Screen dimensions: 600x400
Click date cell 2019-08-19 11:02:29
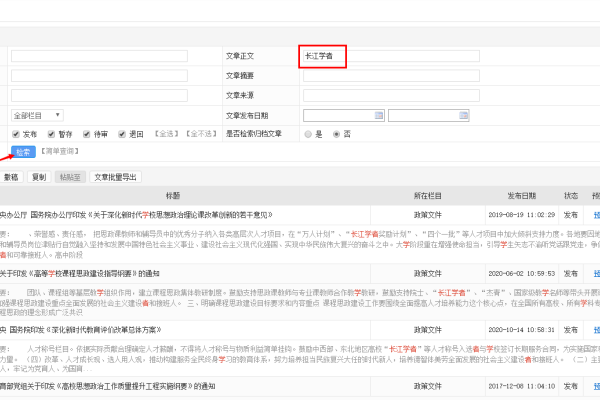point(522,215)
